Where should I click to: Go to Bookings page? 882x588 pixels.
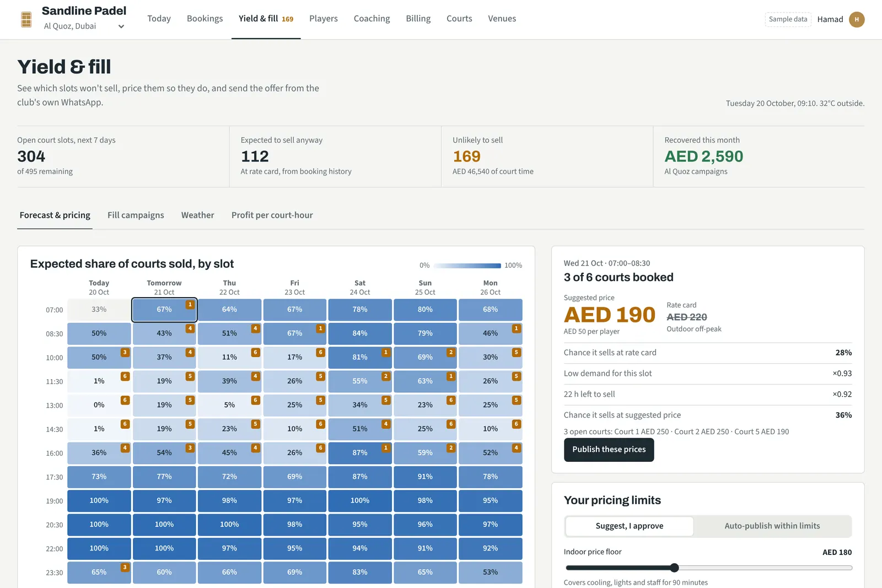click(205, 19)
